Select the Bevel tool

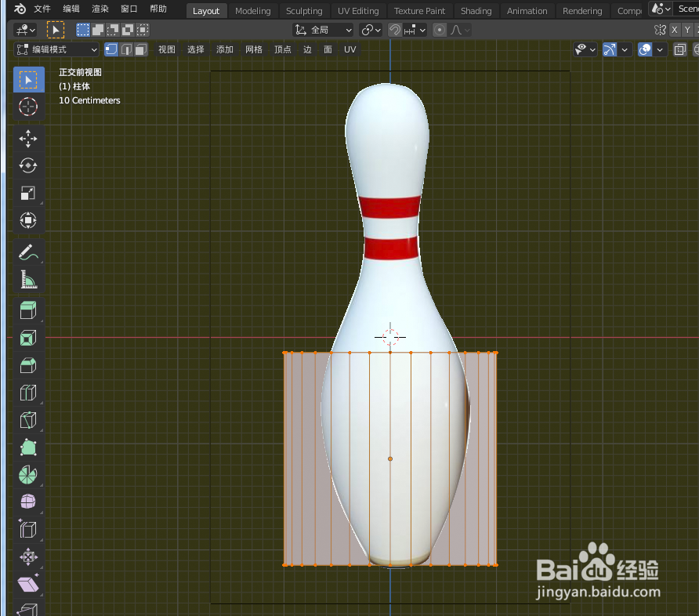click(28, 365)
